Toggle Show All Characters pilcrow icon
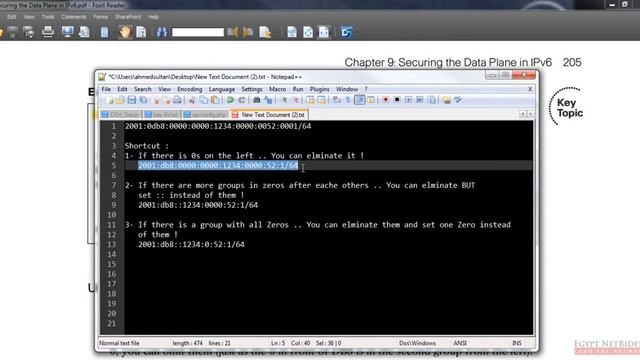640x360 pixels. coord(348,100)
